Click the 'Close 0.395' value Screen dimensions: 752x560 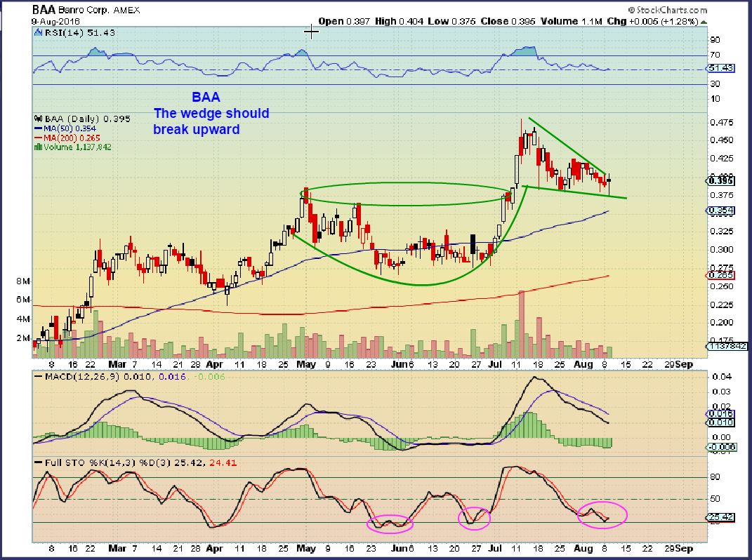tap(508, 21)
